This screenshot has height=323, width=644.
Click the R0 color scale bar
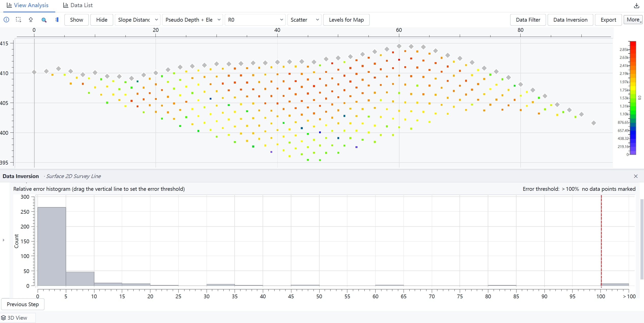point(633,98)
